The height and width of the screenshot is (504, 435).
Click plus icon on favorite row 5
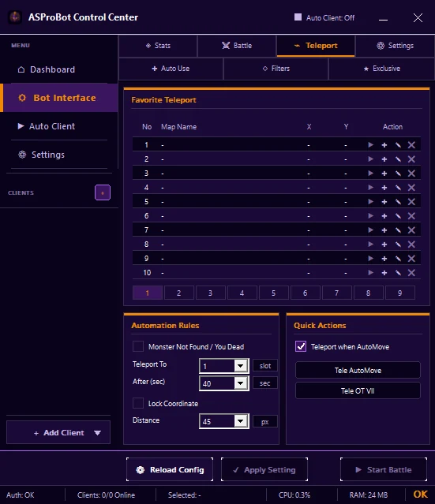tap(384, 202)
